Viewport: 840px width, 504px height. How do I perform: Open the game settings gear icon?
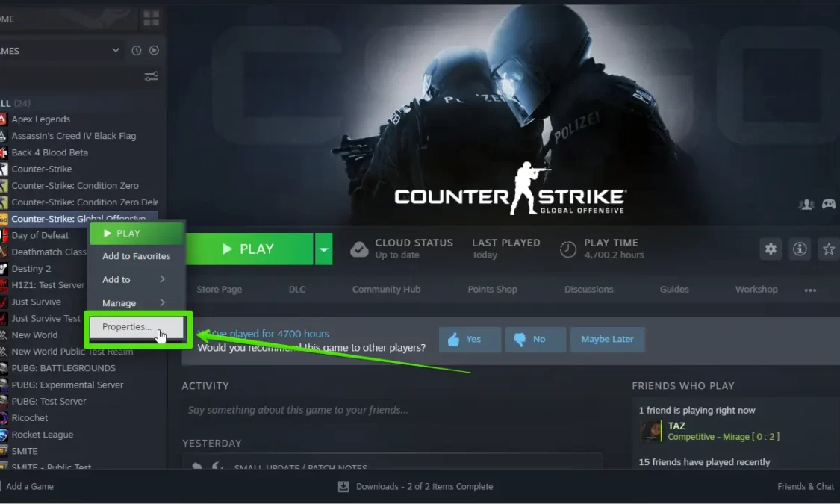(x=771, y=249)
